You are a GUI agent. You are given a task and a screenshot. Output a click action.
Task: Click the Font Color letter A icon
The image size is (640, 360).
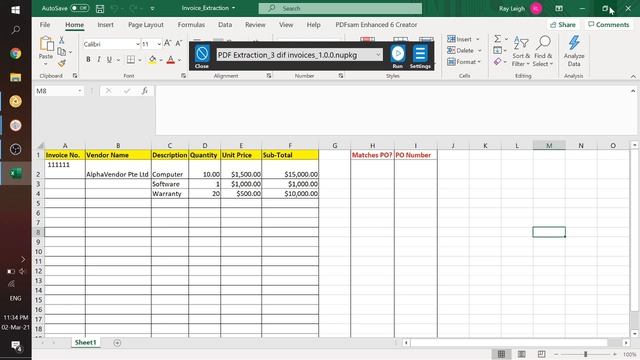(171, 60)
